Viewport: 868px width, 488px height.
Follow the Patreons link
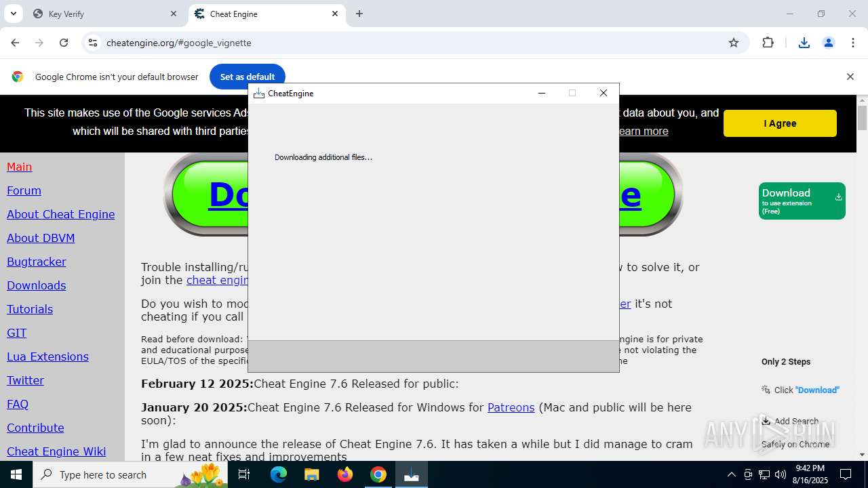[x=511, y=407]
